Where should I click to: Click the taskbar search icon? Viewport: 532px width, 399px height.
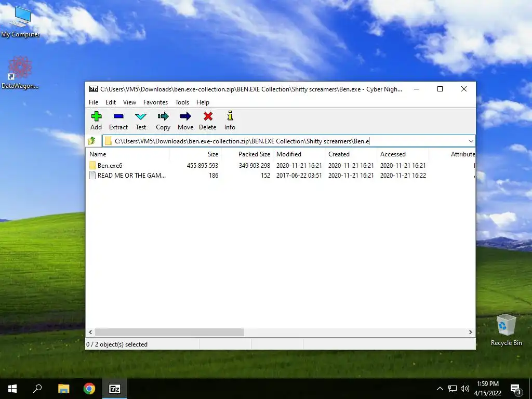(x=37, y=389)
